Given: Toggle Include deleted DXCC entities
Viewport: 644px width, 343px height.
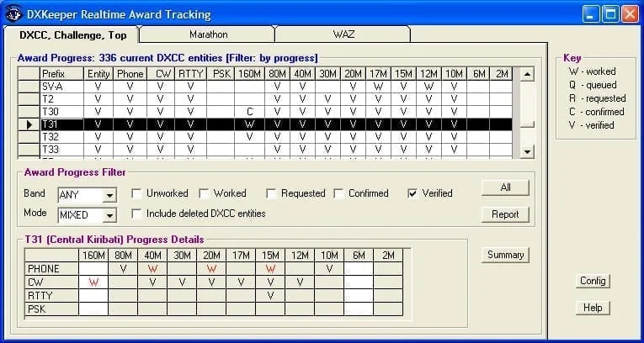Looking at the screenshot, I should pyautogui.click(x=136, y=214).
